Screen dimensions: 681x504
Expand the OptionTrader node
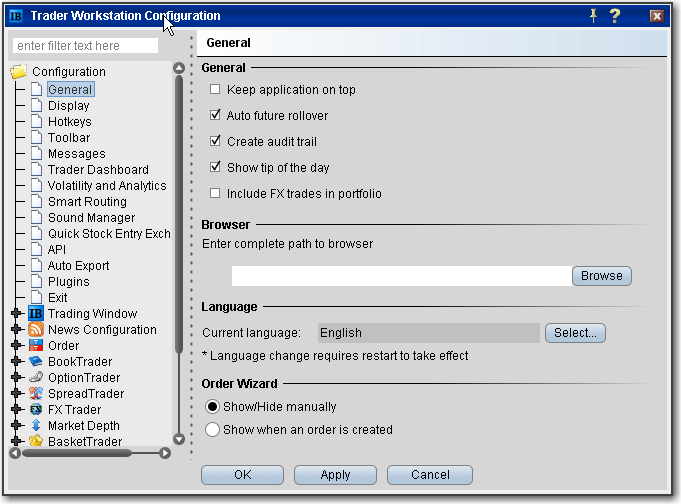pos(17,378)
